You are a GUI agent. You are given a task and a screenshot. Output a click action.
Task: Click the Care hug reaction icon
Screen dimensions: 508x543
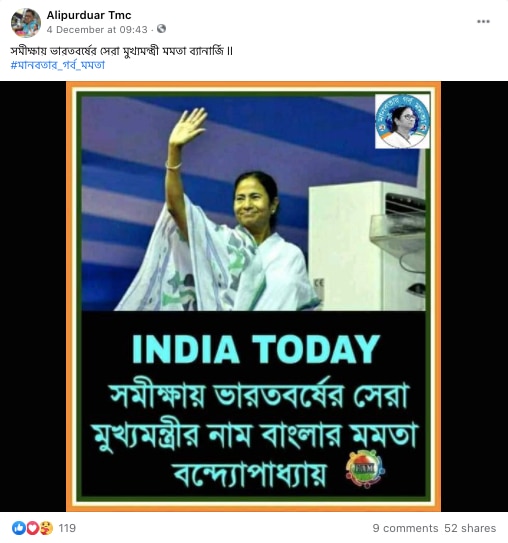click(x=46, y=528)
